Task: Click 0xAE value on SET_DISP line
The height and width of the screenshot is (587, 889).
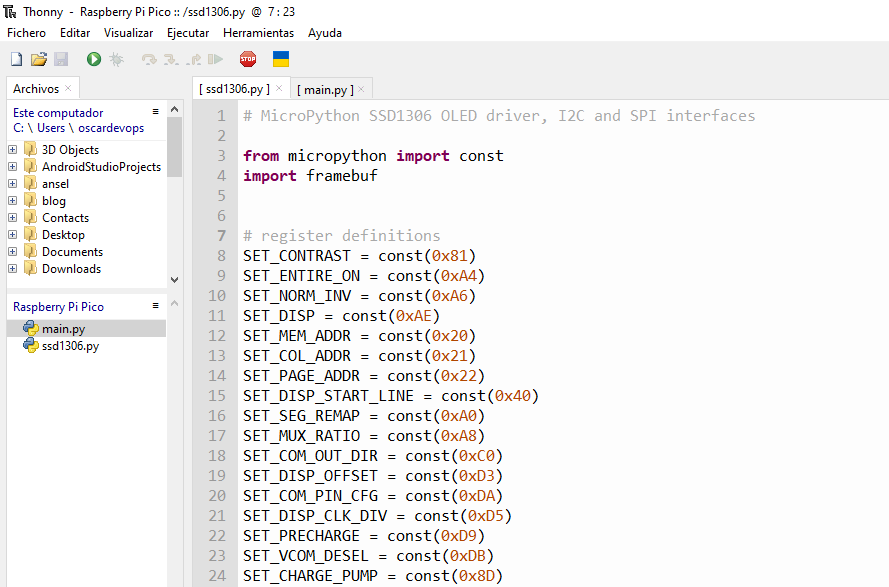Action: pyautogui.click(x=413, y=315)
